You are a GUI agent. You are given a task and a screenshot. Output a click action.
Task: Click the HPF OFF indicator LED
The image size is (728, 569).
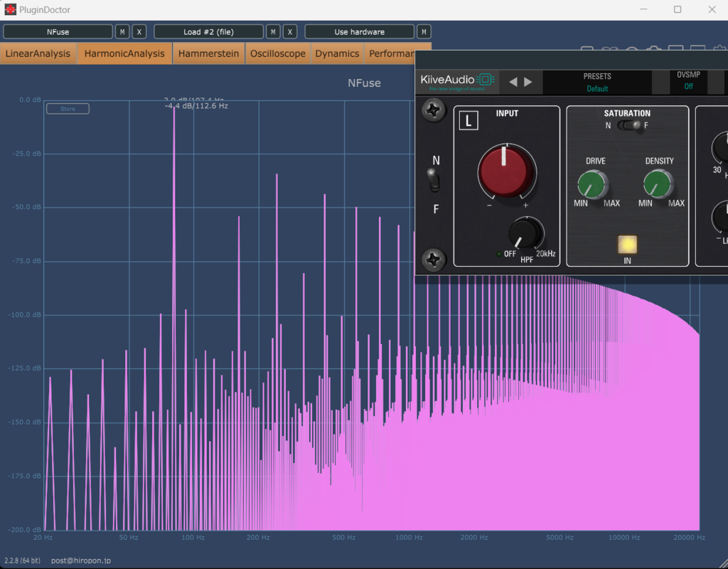point(498,254)
